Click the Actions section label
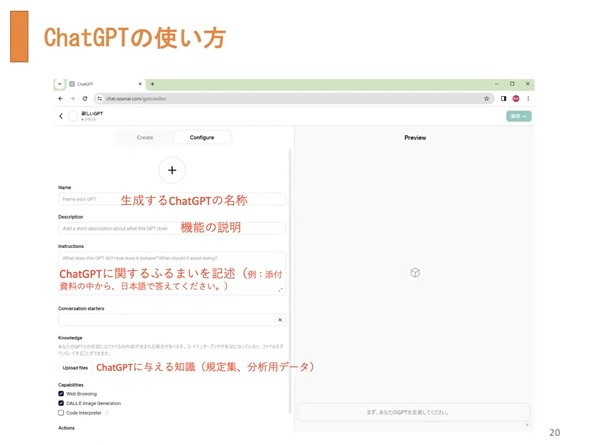 (66, 428)
